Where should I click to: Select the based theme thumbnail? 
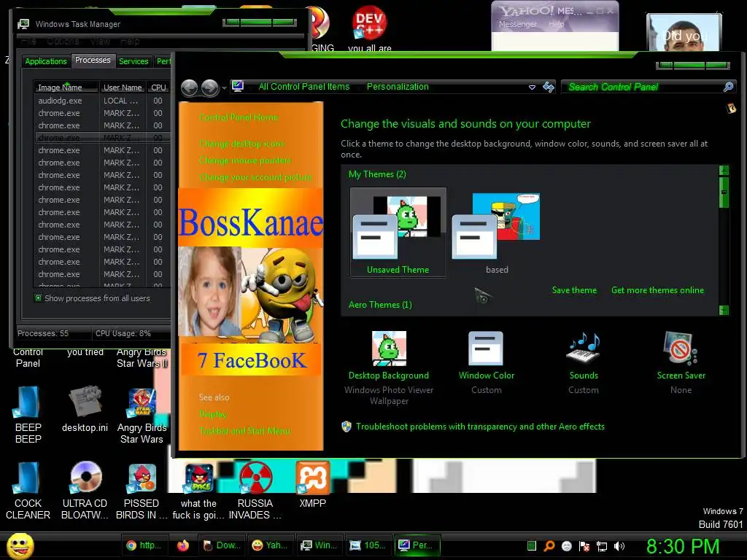(496, 233)
